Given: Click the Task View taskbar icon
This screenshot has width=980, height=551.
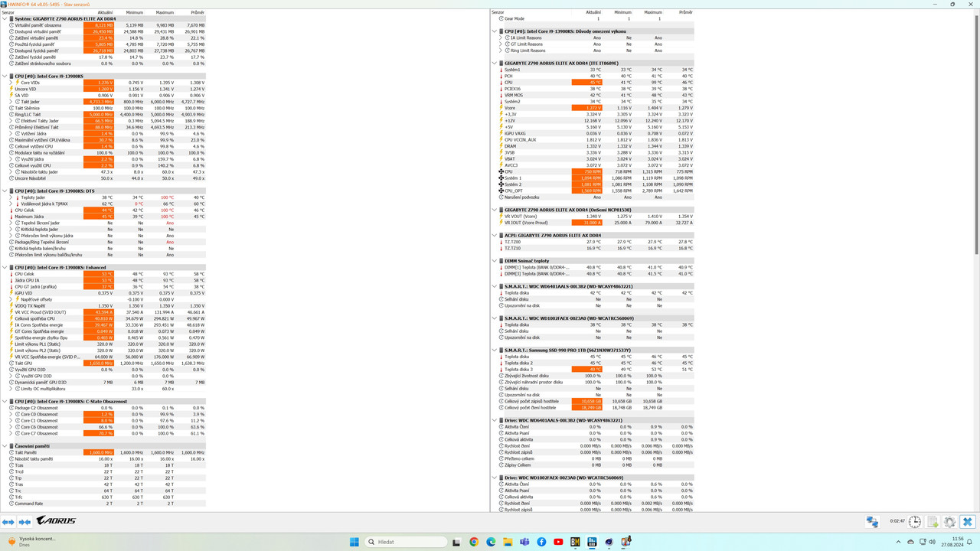Looking at the screenshot, I should pos(456,542).
